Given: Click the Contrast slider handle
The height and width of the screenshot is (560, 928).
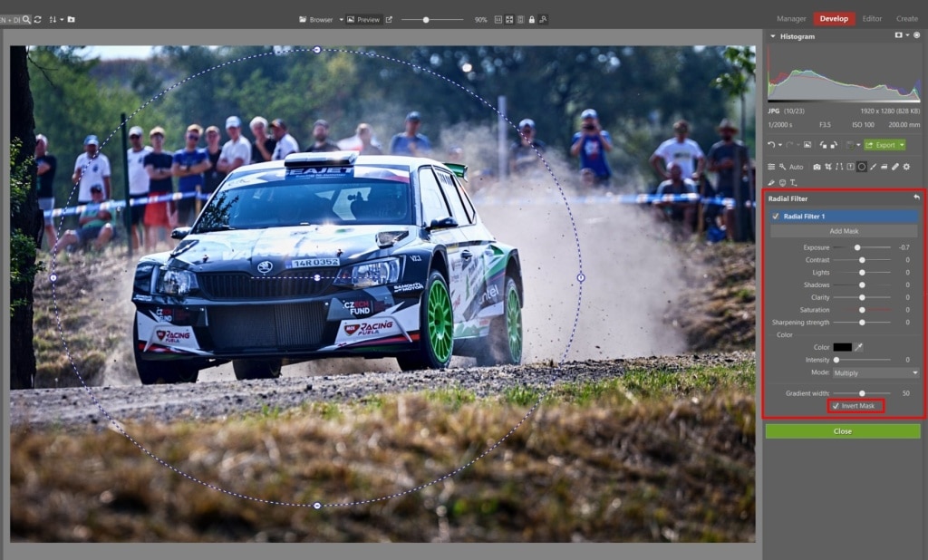Looking at the screenshot, I should tap(863, 260).
